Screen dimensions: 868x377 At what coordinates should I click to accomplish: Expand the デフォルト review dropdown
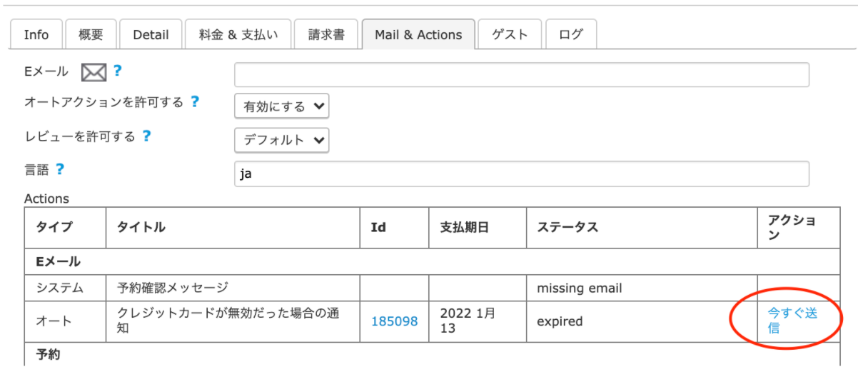tap(281, 140)
